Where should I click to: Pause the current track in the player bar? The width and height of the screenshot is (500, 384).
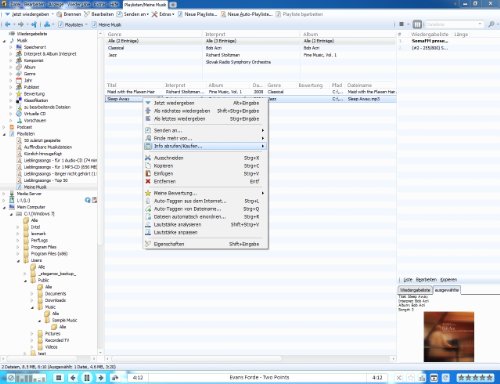tap(87, 378)
